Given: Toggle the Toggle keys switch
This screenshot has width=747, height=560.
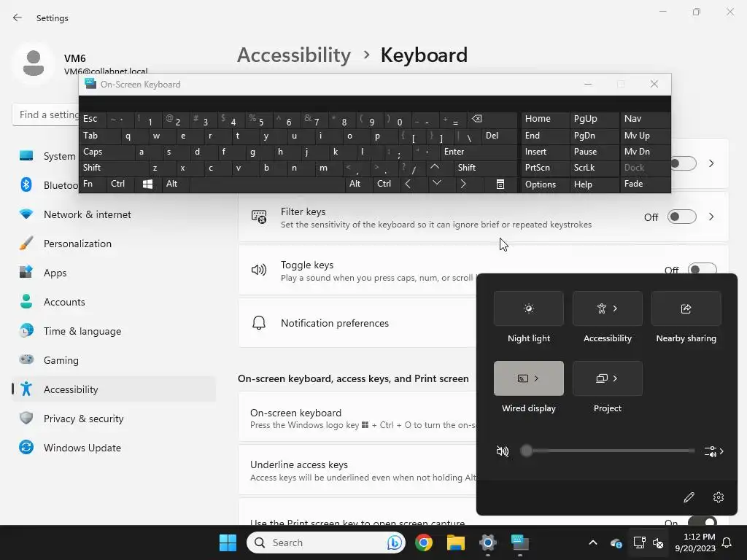Looking at the screenshot, I should tap(703, 270).
